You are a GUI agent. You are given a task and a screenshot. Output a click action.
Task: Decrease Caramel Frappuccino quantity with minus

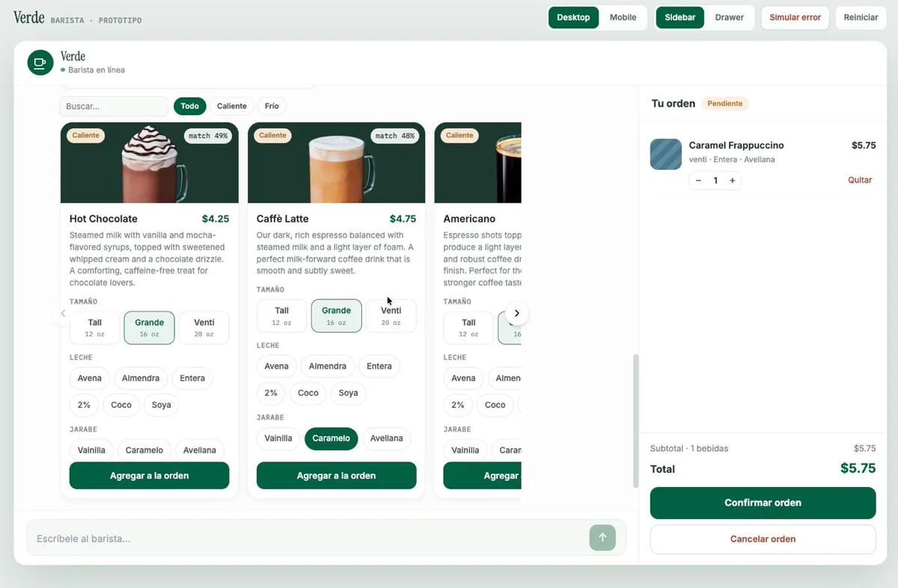pyautogui.click(x=698, y=180)
